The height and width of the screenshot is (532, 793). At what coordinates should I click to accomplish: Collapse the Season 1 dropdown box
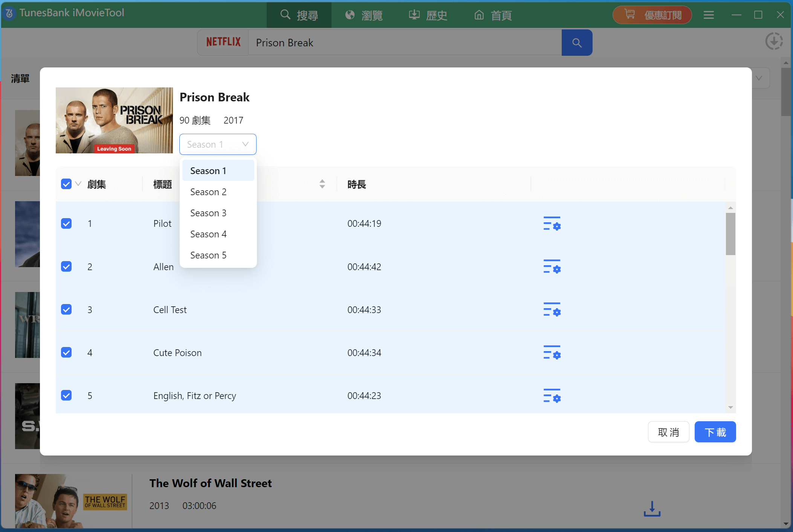pos(218,144)
